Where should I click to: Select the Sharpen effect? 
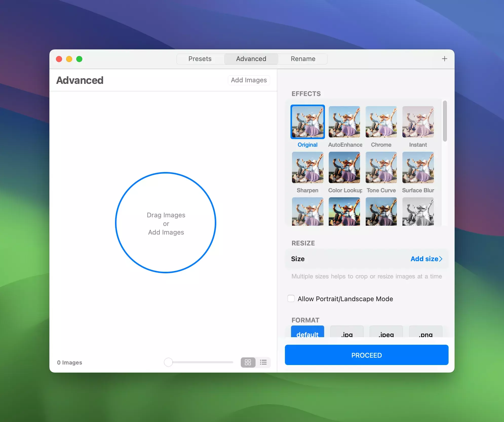(307, 167)
